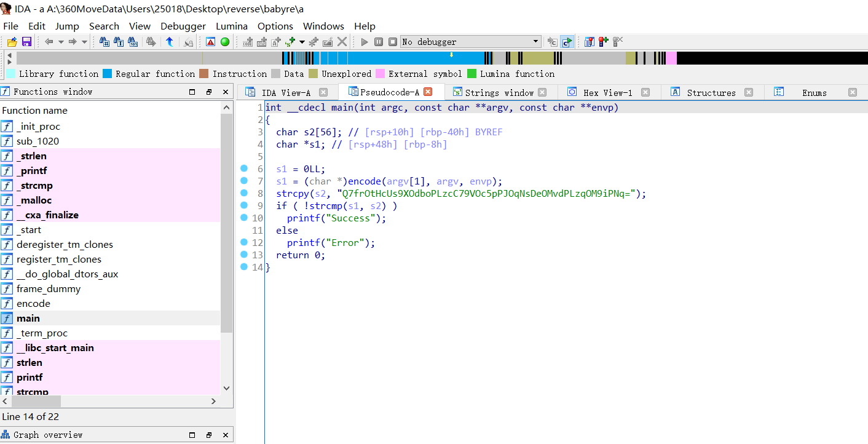Image resolution: width=868 pixels, height=444 pixels.
Task: Click the search next binoculars icon
Action: coord(151,42)
